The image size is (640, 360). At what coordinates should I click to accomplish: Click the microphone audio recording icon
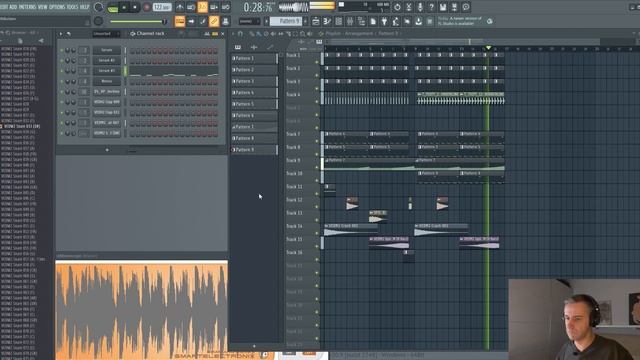[420, 7]
